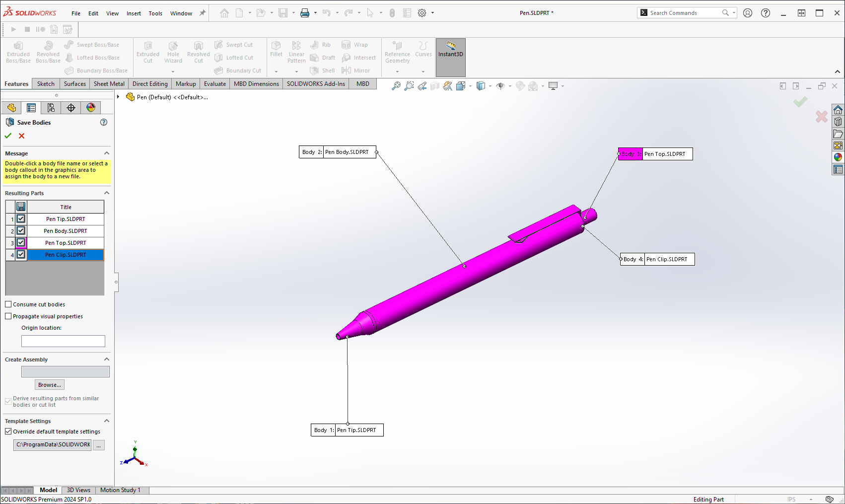This screenshot has width=845, height=504.
Task: Collapse the Message section
Action: 106,153
